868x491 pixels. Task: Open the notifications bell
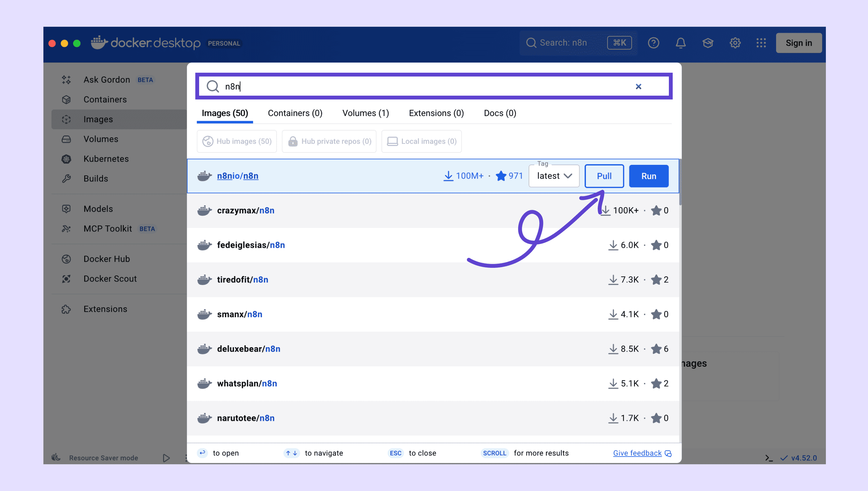pyautogui.click(x=680, y=43)
